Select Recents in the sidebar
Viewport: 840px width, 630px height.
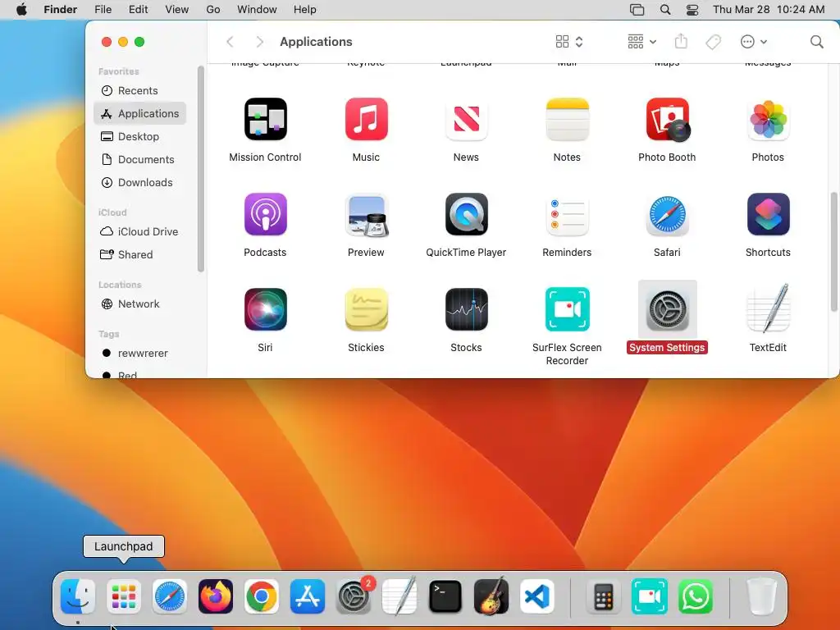[139, 90]
